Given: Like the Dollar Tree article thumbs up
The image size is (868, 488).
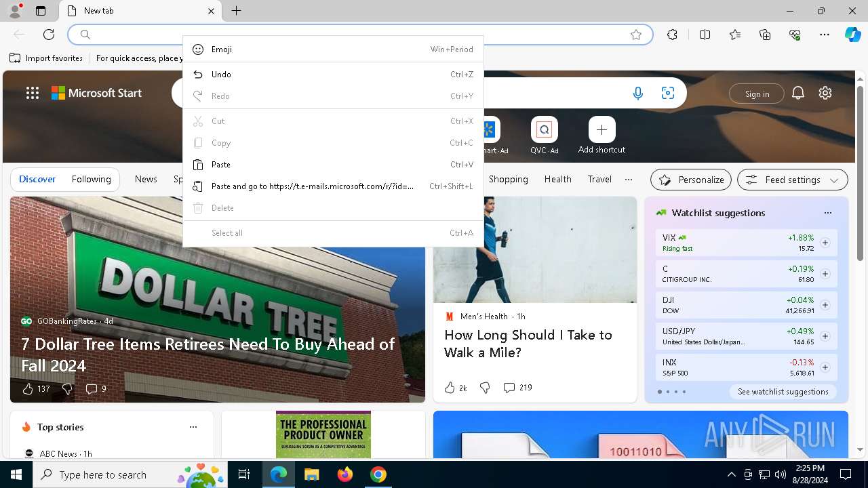Looking at the screenshot, I should pos(28,388).
